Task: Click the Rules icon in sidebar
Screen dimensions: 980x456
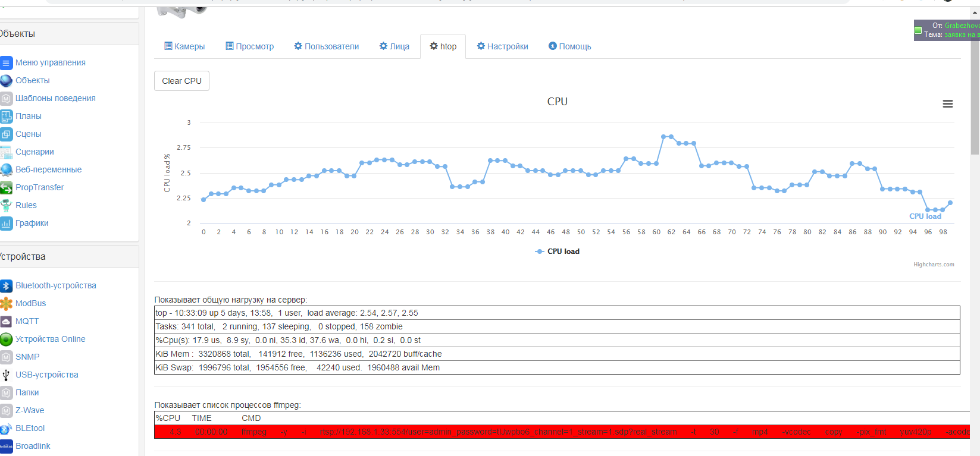Action: click(6, 205)
